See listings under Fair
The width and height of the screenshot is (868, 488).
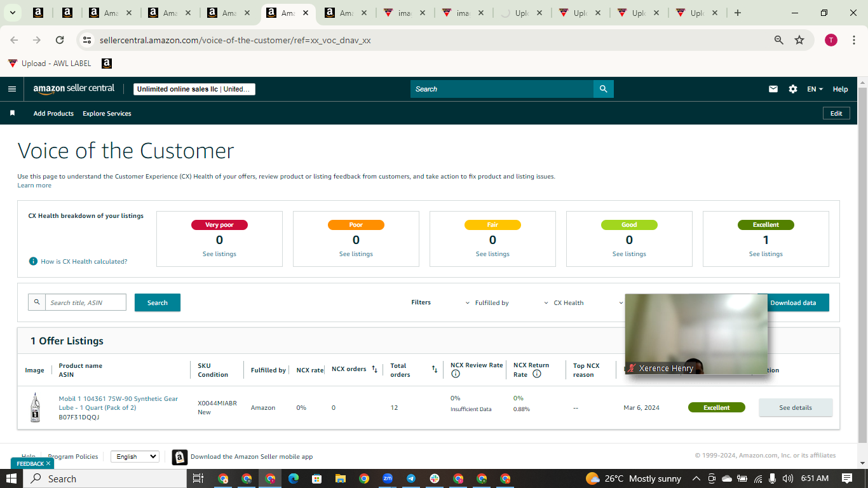pos(492,254)
